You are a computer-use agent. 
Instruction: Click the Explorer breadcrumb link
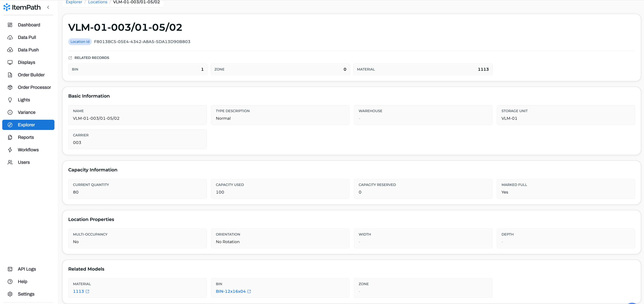tap(74, 2)
